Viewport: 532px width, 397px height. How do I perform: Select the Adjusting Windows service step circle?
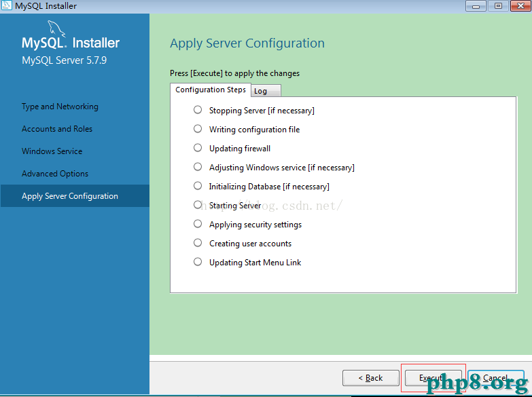198,167
